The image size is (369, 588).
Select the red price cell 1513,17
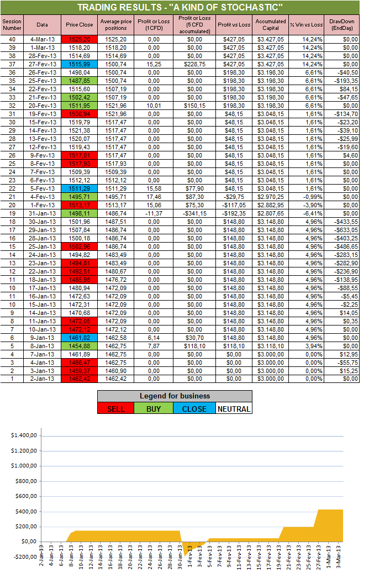tap(80, 205)
